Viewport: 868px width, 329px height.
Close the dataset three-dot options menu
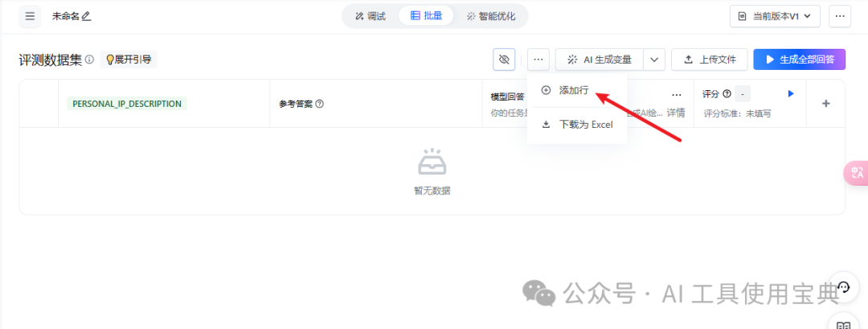pyautogui.click(x=538, y=60)
